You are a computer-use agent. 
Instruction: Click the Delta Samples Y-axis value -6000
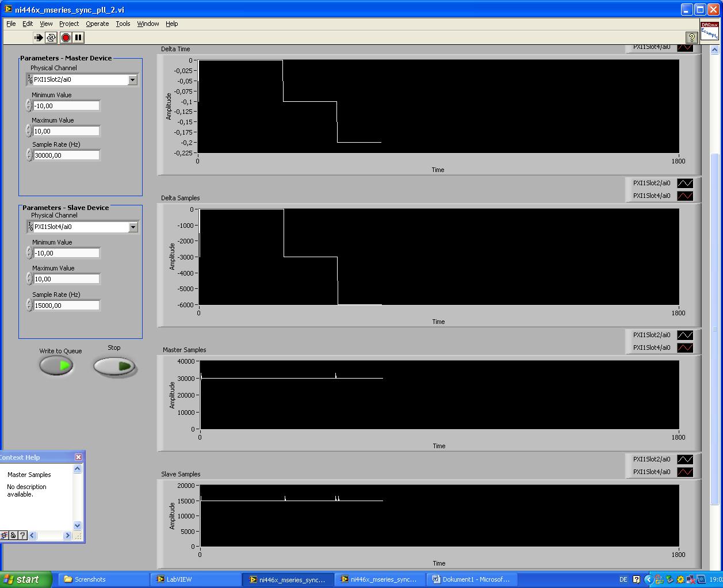(x=185, y=304)
